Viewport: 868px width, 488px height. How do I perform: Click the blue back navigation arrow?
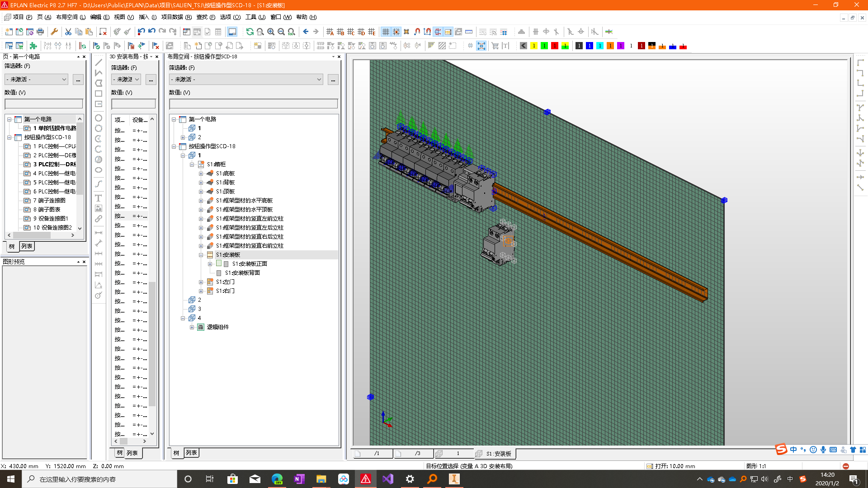(x=306, y=32)
